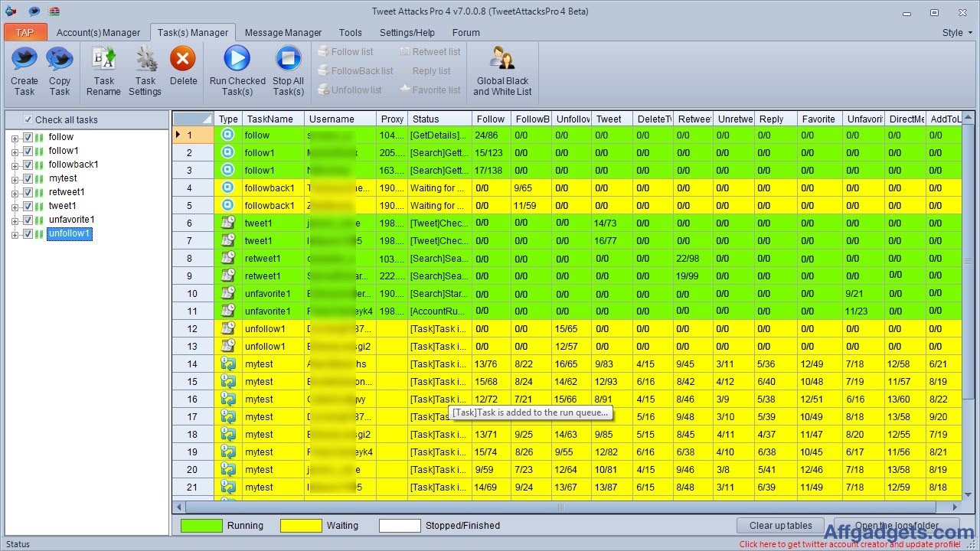
Task: Click type icon in row 21 mytest
Action: coord(227,487)
